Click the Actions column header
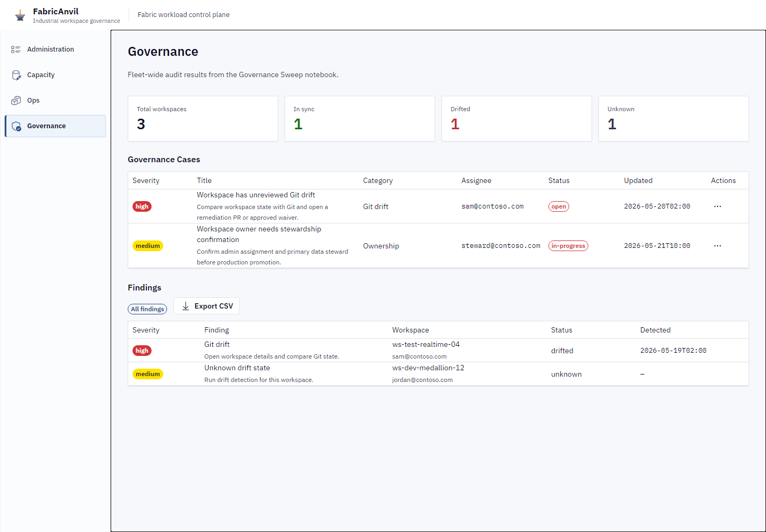Viewport: 766px width, 532px height. pos(723,181)
